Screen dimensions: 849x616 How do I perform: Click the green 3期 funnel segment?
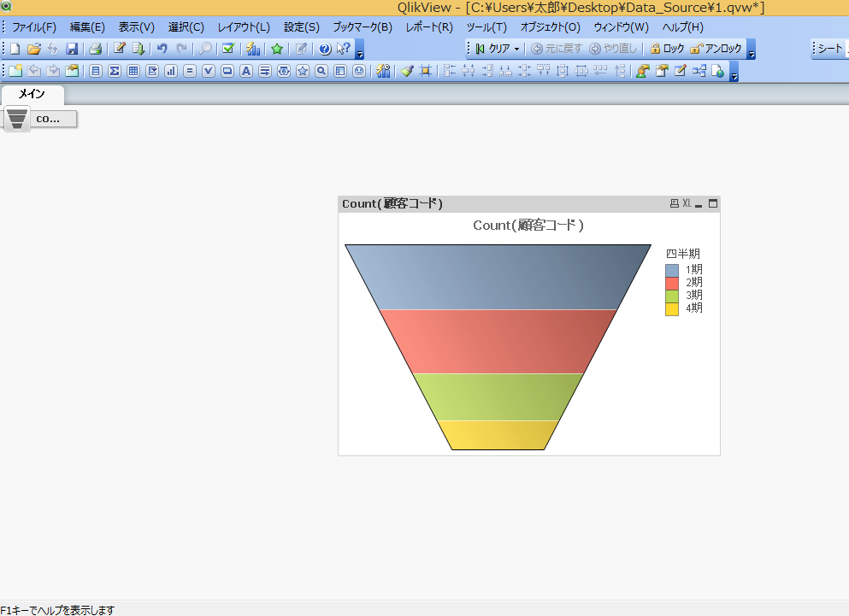498,396
